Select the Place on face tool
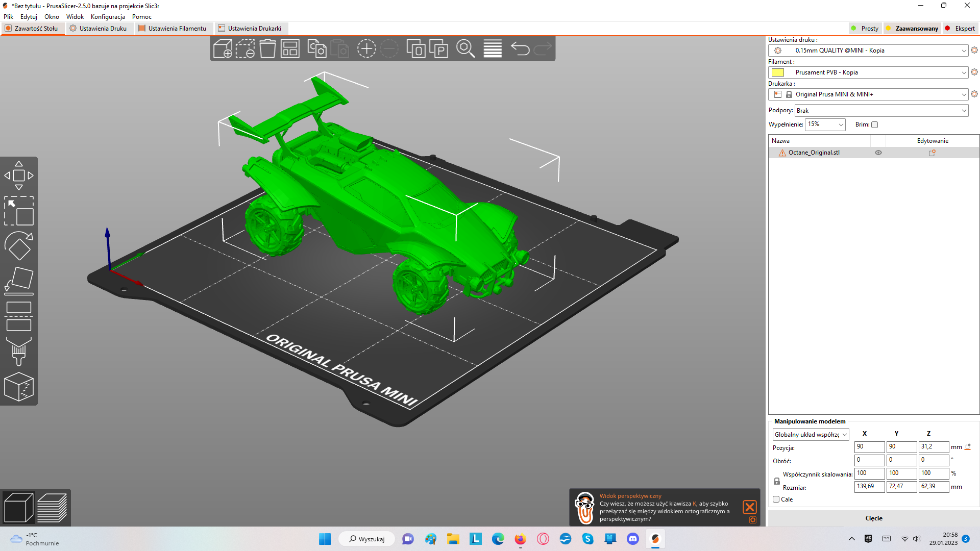 click(19, 281)
